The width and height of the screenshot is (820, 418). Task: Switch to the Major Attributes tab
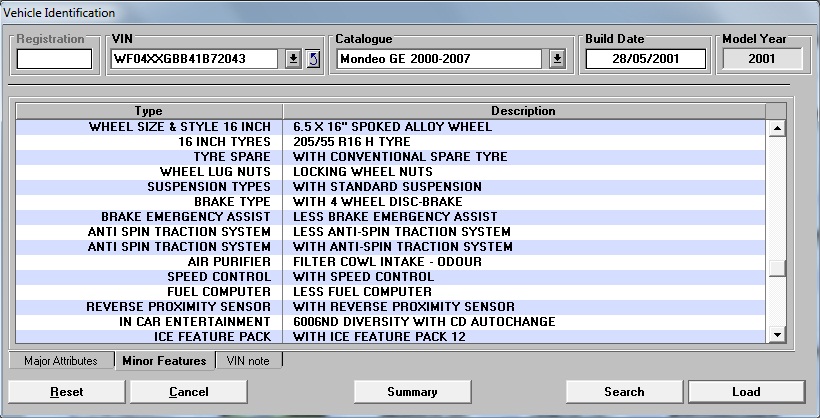point(61,361)
